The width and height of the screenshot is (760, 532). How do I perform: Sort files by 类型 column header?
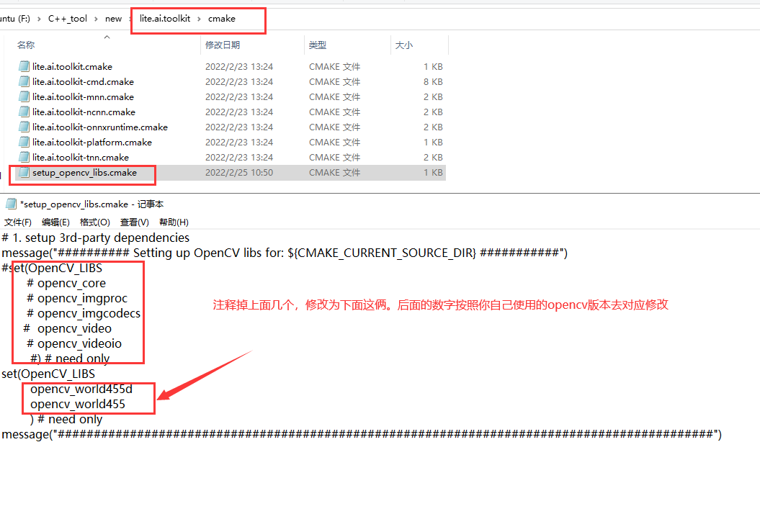pyautogui.click(x=318, y=45)
